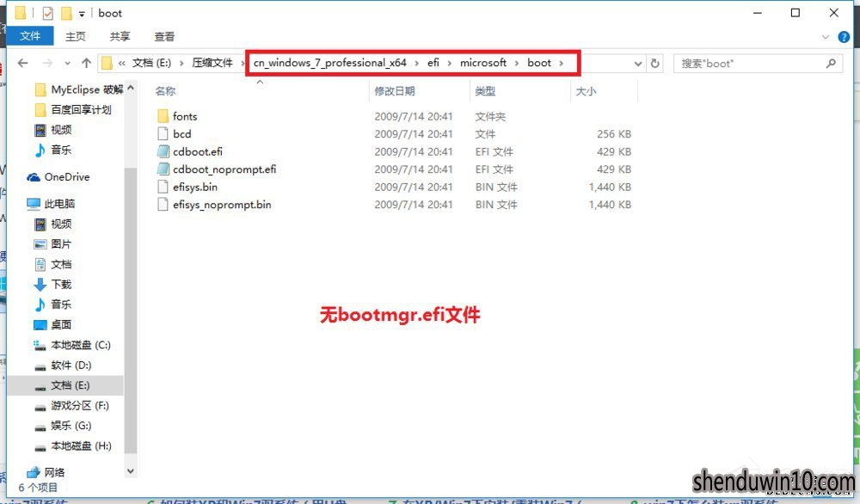The width and height of the screenshot is (860, 504).
Task: Select microsoft breadcrumb segment
Action: coord(482,63)
